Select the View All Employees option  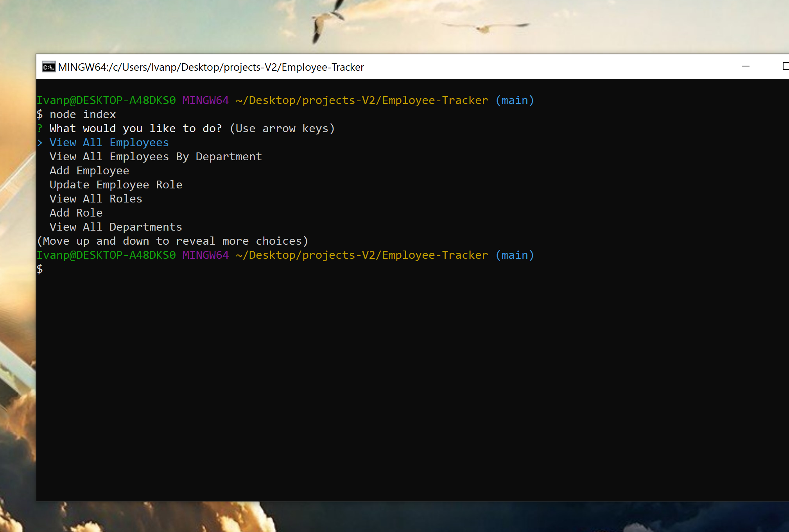coord(109,143)
